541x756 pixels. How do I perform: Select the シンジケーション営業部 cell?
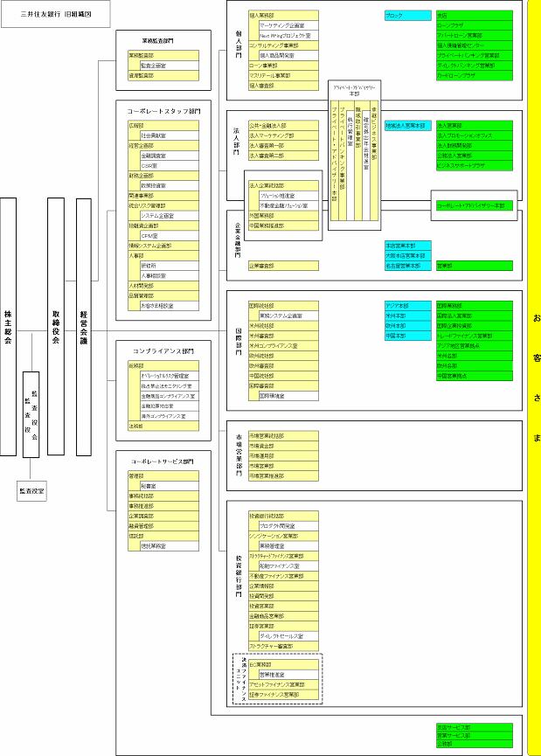click(283, 536)
